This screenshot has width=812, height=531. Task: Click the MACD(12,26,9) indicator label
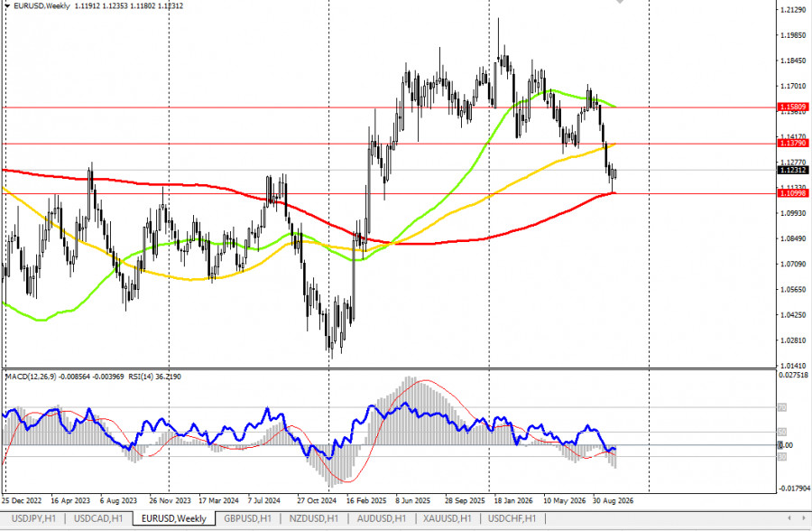coord(31,377)
